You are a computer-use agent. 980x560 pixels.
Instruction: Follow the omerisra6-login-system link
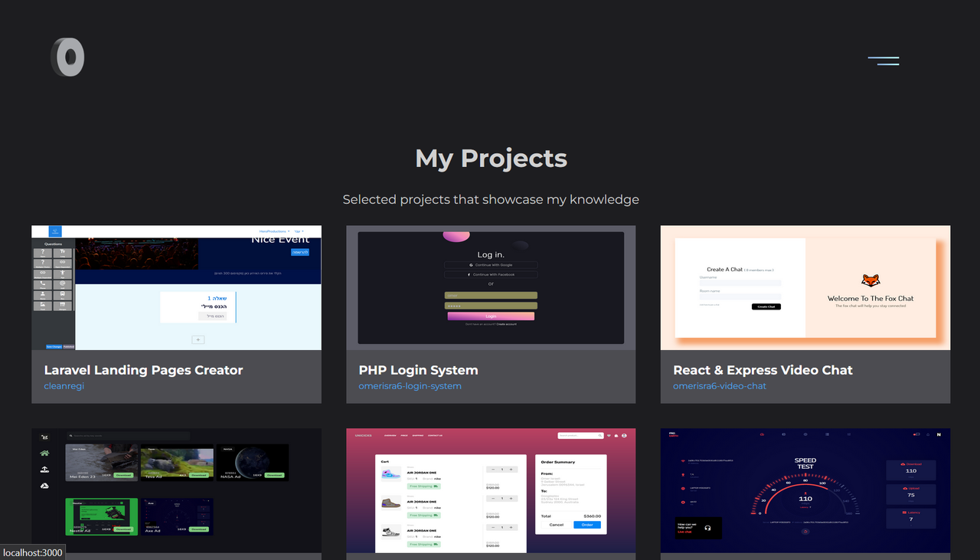point(410,386)
